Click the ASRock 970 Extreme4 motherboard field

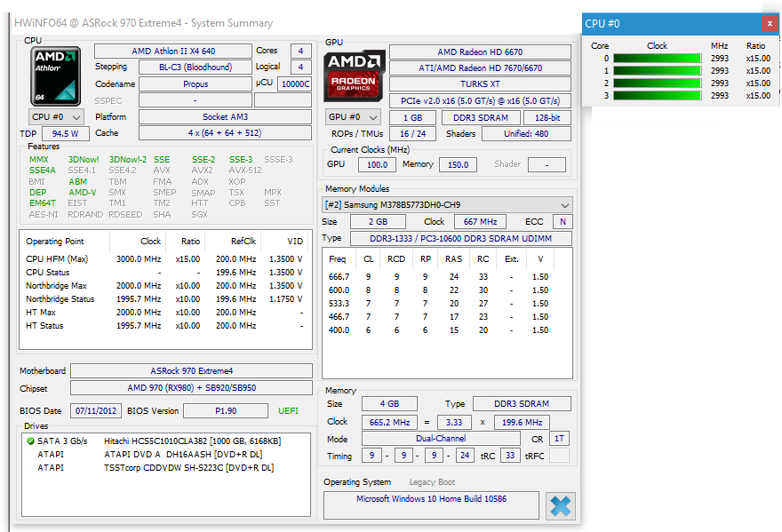[x=192, y=371]
